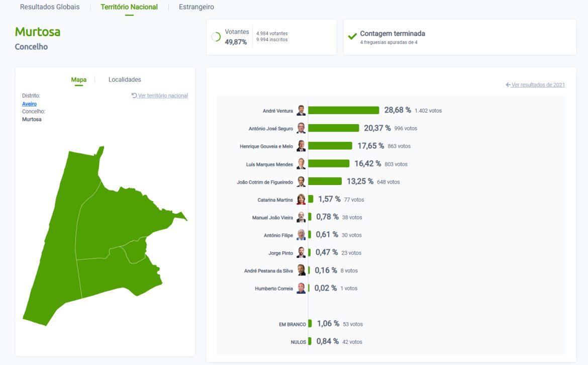Click the voter turnout circle icon
The width and height of the screenshot is (588, 365).
pos(216,37)
